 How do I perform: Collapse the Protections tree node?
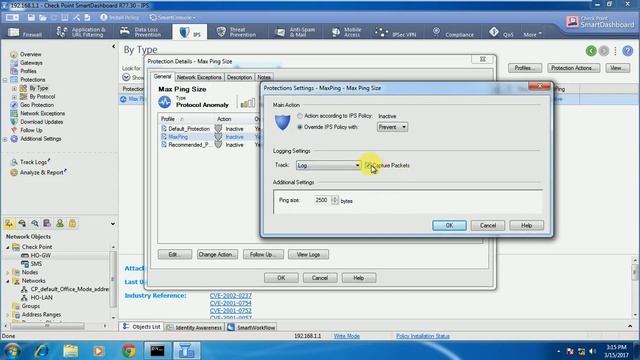pos(5,80)
